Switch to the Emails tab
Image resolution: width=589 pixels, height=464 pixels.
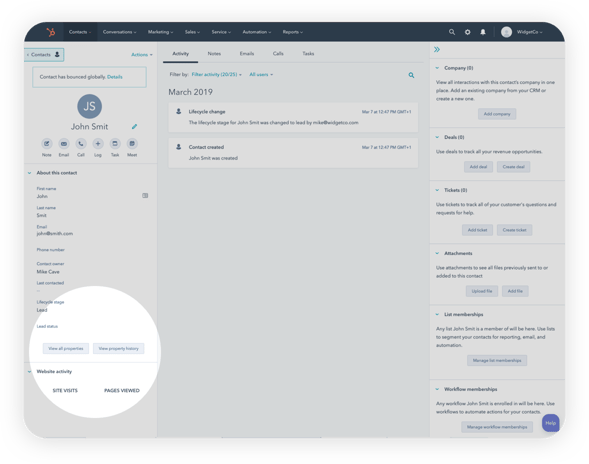pos(247,54)
